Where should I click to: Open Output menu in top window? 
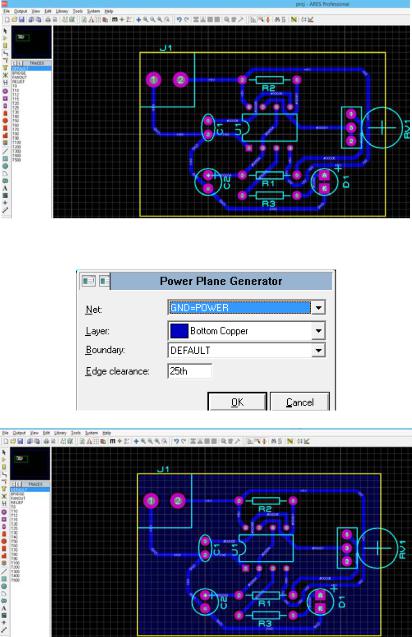tap(21, 11)
